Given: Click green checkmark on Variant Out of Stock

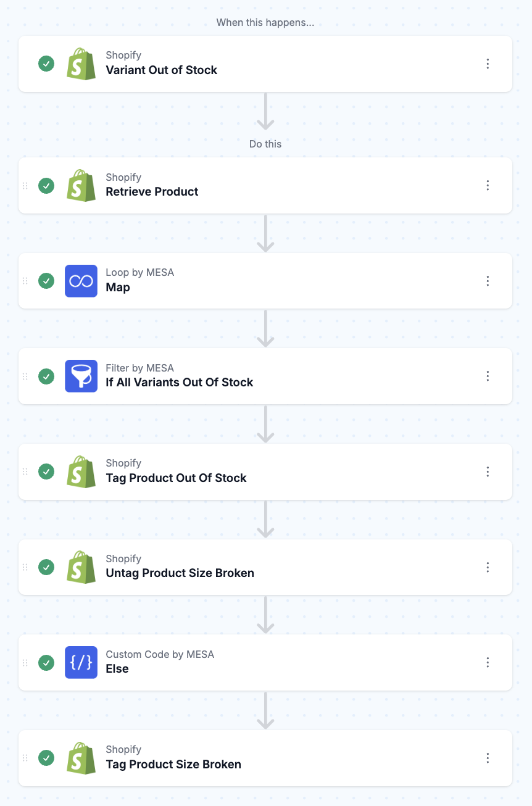Looking at the screenshot, I should click(46, 64).
